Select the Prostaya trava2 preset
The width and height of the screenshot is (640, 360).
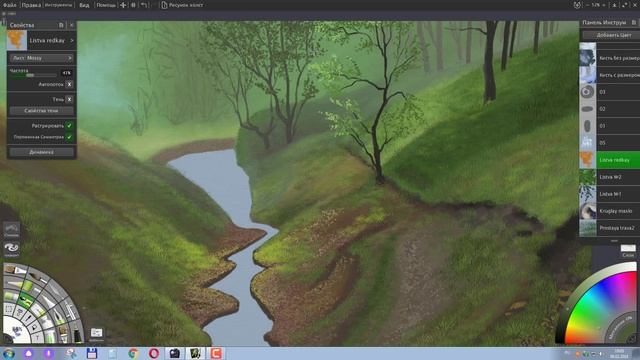[610, 228]
